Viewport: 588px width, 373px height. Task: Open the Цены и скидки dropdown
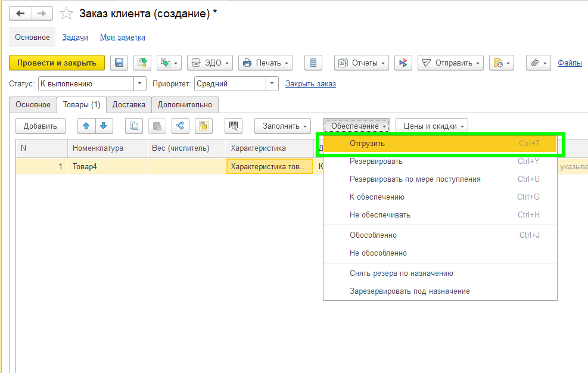432,126
